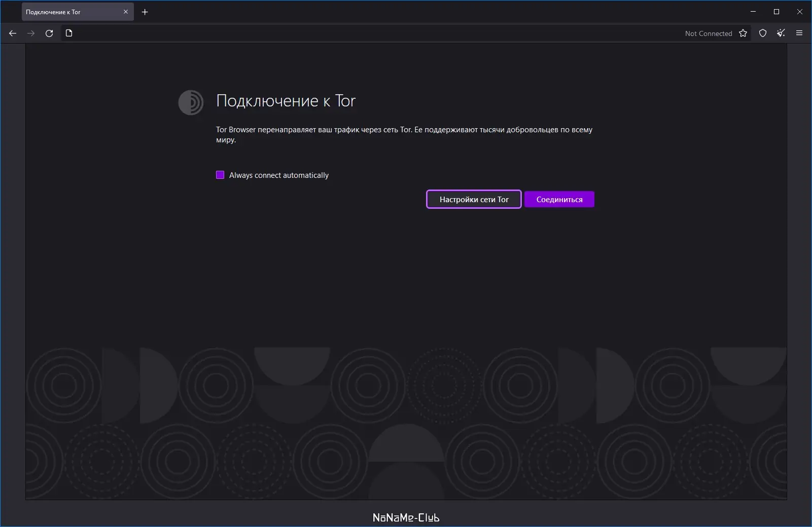Click the 'Not Connected' status label
The width and height of the screenshot is (812, 527).
(709, 33)
